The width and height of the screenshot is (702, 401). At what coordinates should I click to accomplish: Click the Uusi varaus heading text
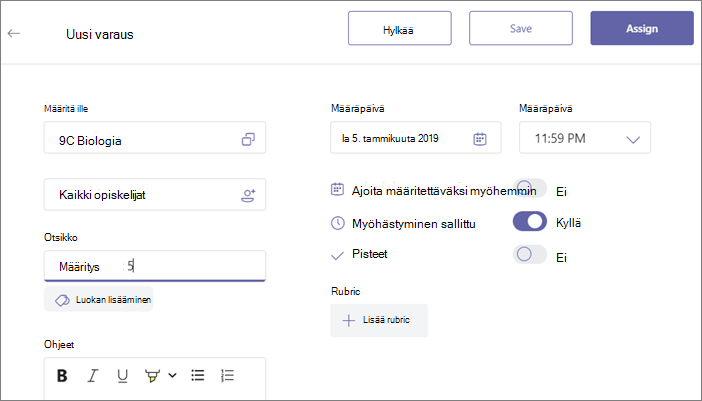100,34
